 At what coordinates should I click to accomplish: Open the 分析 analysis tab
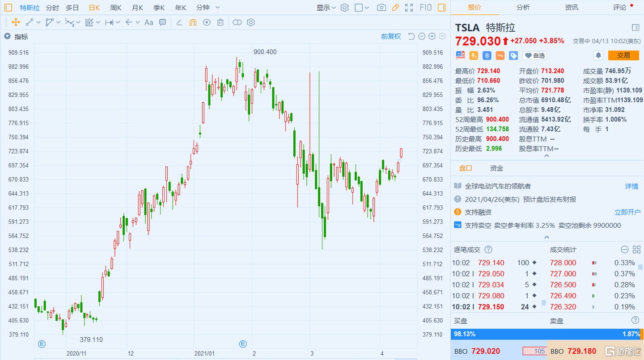tap(523, 7)
